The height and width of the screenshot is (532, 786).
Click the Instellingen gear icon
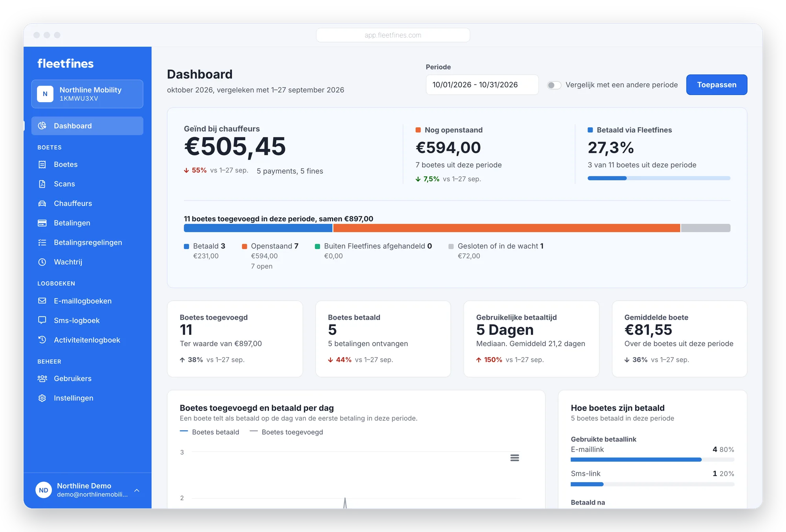tap(42, 398)
